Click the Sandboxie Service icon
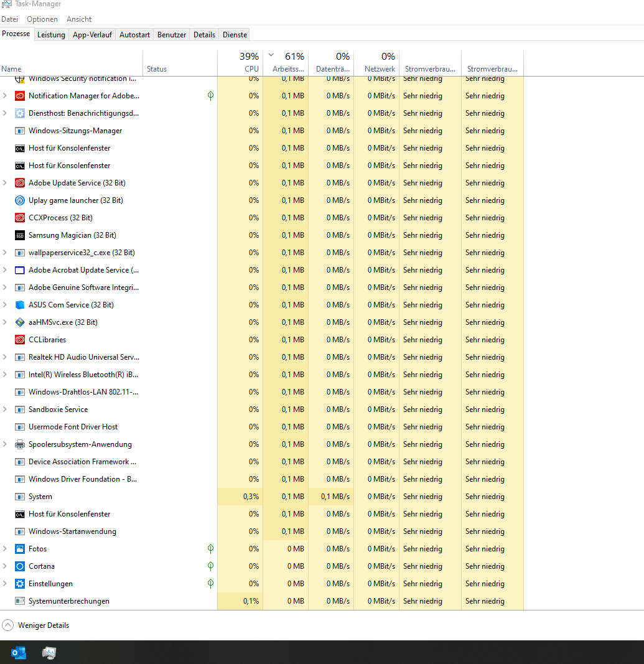Screen dimensions: 644x664 point(19,409)
